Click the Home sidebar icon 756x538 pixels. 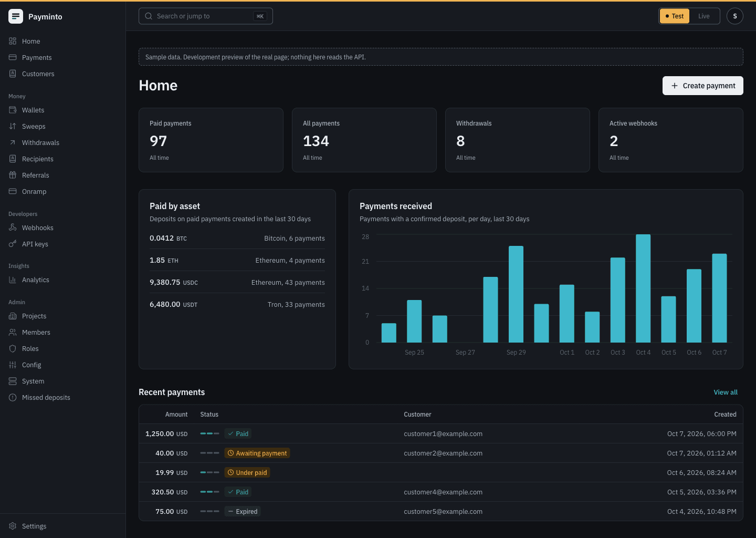point(13,41)
